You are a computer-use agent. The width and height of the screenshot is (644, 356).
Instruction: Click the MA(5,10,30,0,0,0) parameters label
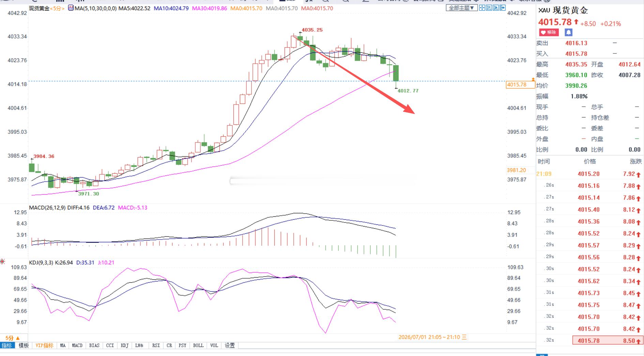pos(95,8)
